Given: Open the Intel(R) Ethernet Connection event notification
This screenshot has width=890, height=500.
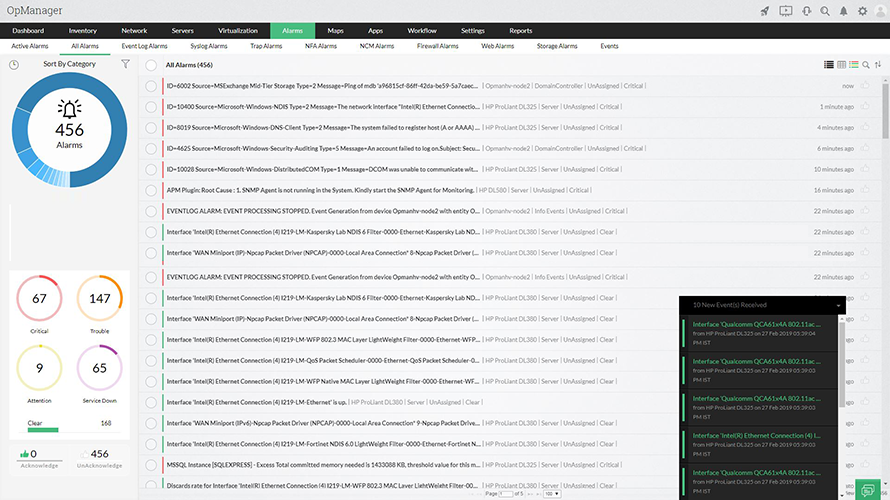Looking at the screenshot, I should [760, 444].
